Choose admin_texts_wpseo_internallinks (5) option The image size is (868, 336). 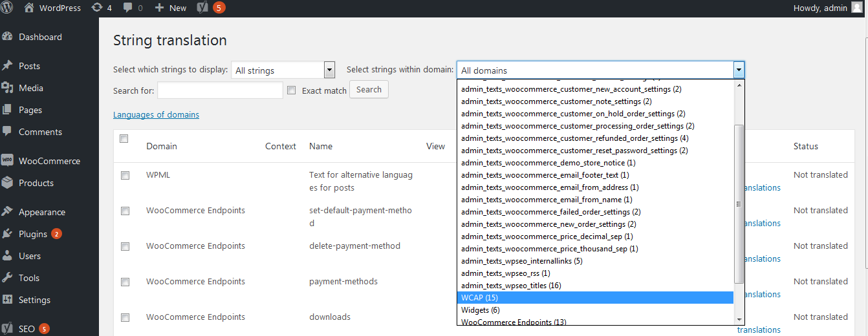595,260
